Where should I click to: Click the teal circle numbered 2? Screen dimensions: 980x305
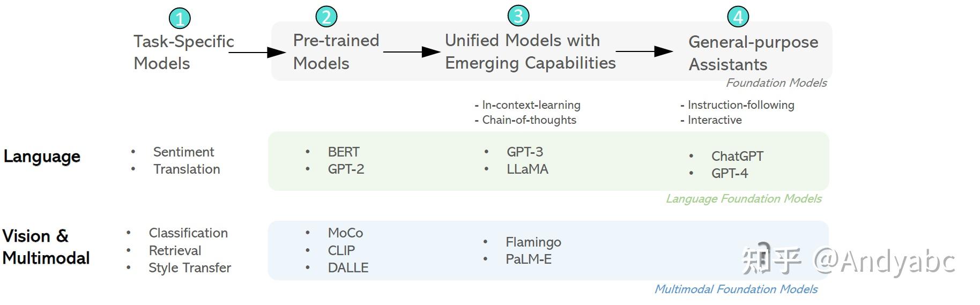[x=326, y=17]
